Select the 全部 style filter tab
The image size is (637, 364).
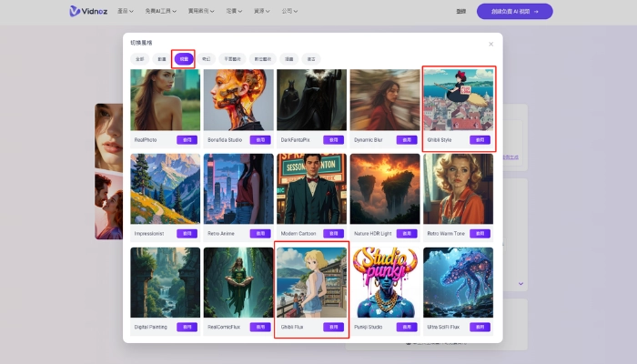(140, 59)
